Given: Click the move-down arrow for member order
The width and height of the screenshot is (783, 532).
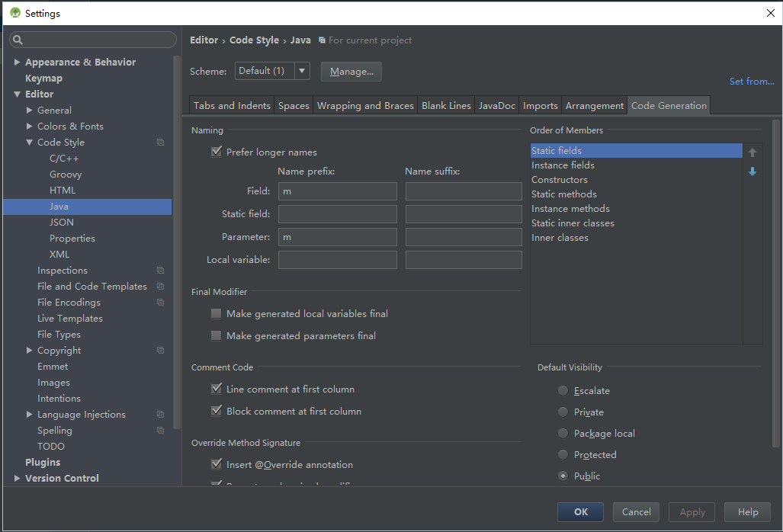Looking at the screenshot, I should tap(753, 172).
